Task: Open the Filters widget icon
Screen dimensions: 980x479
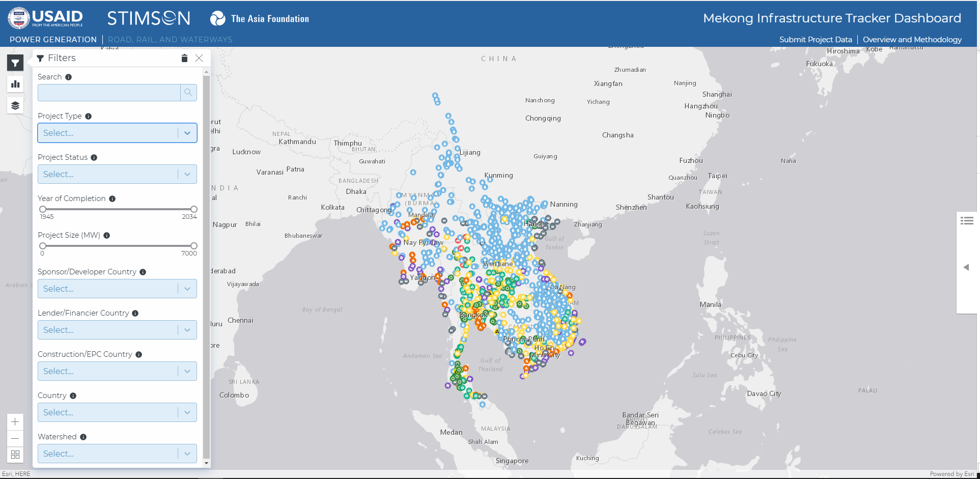Action: coord(15,63)
